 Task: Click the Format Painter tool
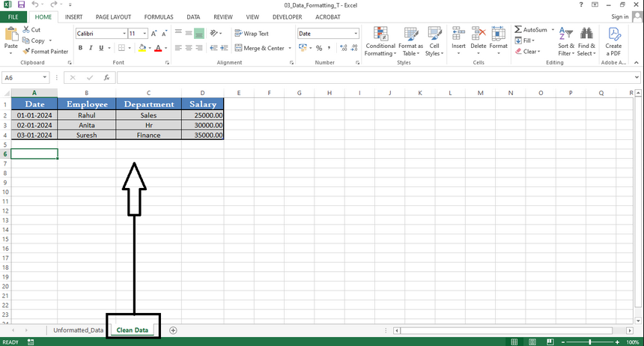(x=46, y=52)
